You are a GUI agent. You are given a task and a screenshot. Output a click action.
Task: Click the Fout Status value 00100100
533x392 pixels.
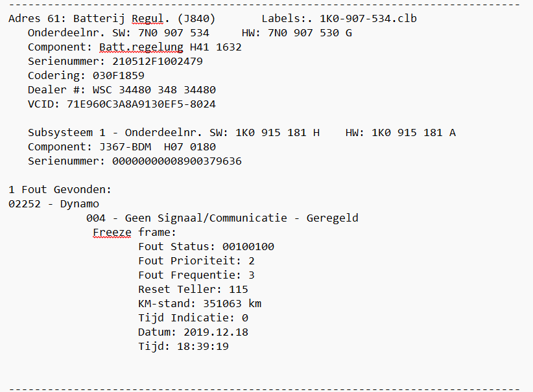click(x=248, y=246)
